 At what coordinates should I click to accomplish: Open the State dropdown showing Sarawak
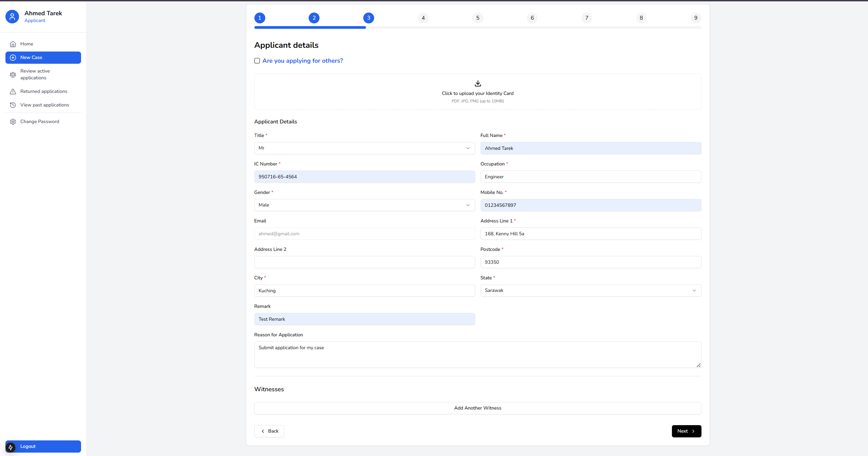coord(591,291)
